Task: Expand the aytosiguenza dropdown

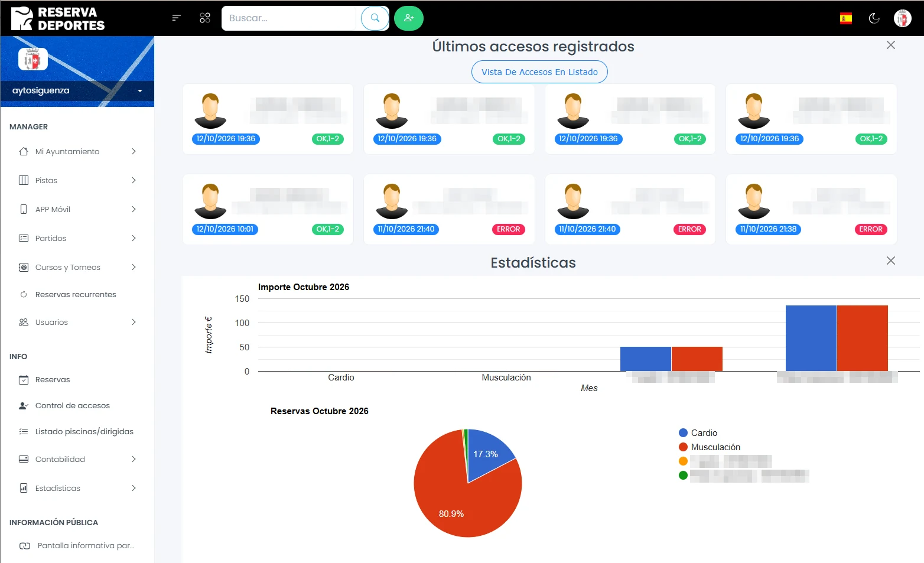Action: [x=140, y=91]
